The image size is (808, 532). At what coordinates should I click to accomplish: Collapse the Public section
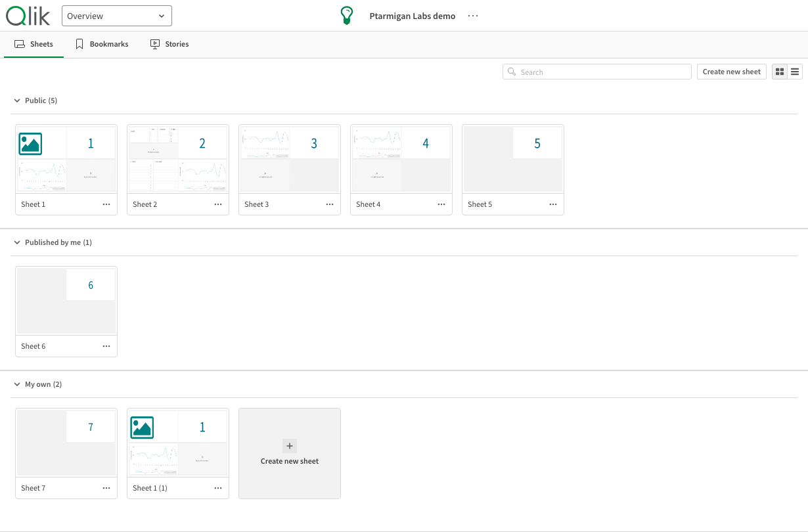coord(17,100)
